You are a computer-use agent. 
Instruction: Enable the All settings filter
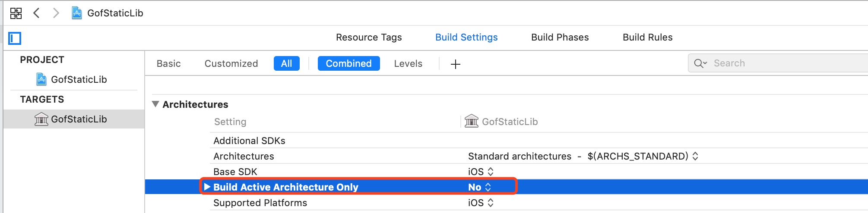pos(287,63)
